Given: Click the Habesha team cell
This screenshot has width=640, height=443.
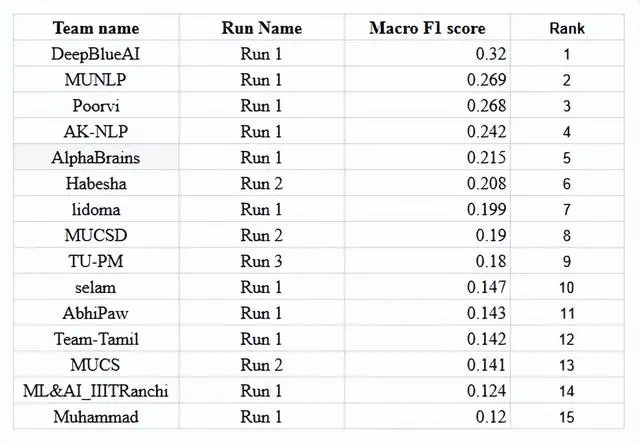Looking at the screenshot, I should tap(96, 183).
